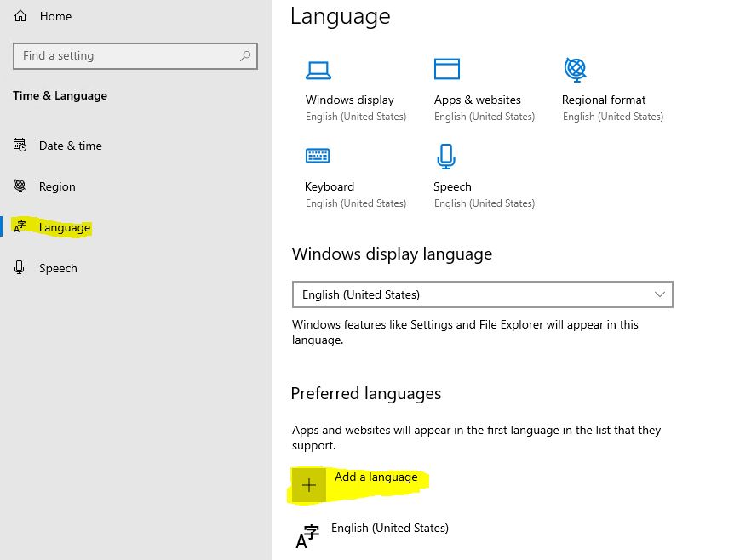The image size is (734, 560).
Task: Click the dropdown chevron arrow
Action: [x=660, y=294]
